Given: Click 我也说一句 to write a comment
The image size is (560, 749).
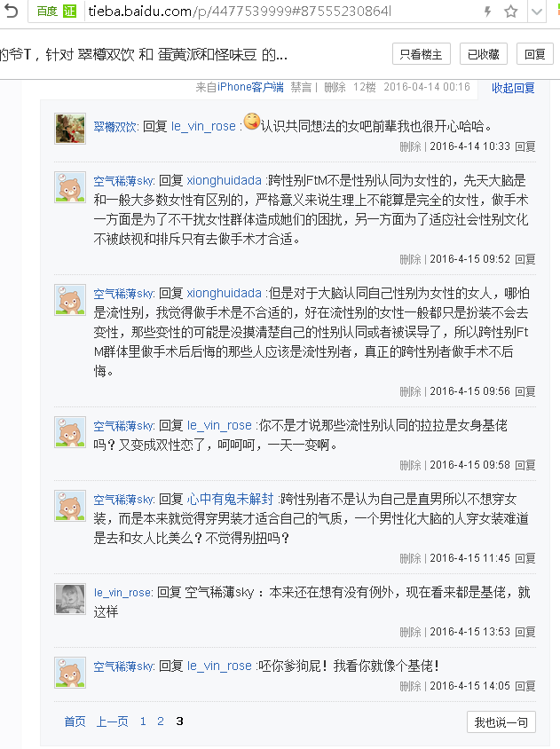Looking at the screenshot, I should (501, 721).
